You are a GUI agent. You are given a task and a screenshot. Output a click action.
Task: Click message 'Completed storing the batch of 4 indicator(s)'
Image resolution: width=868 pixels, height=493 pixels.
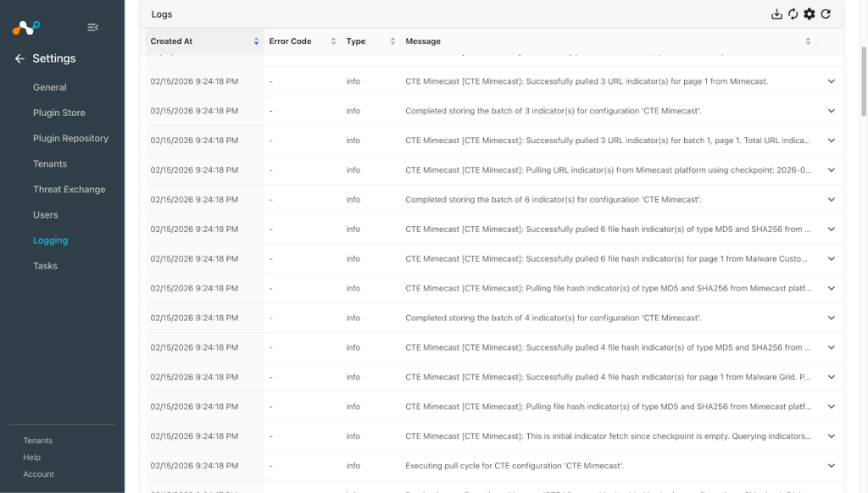[x=553, y=319]
